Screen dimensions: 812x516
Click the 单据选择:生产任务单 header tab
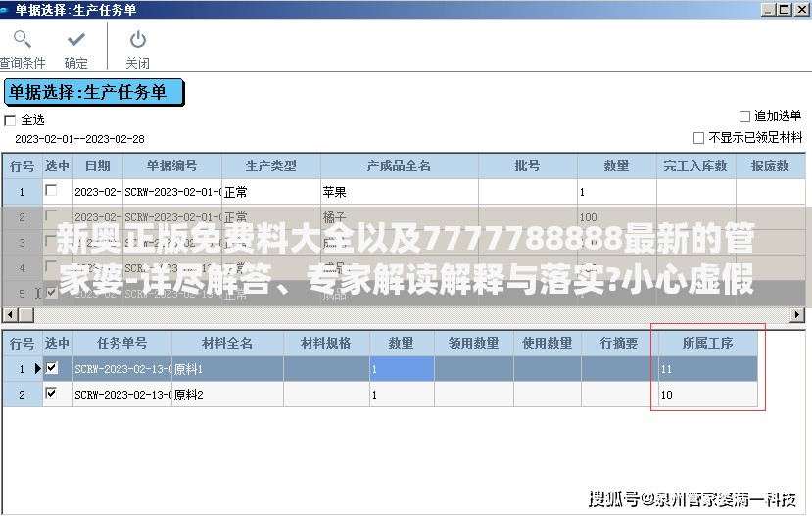click(94, 93)
